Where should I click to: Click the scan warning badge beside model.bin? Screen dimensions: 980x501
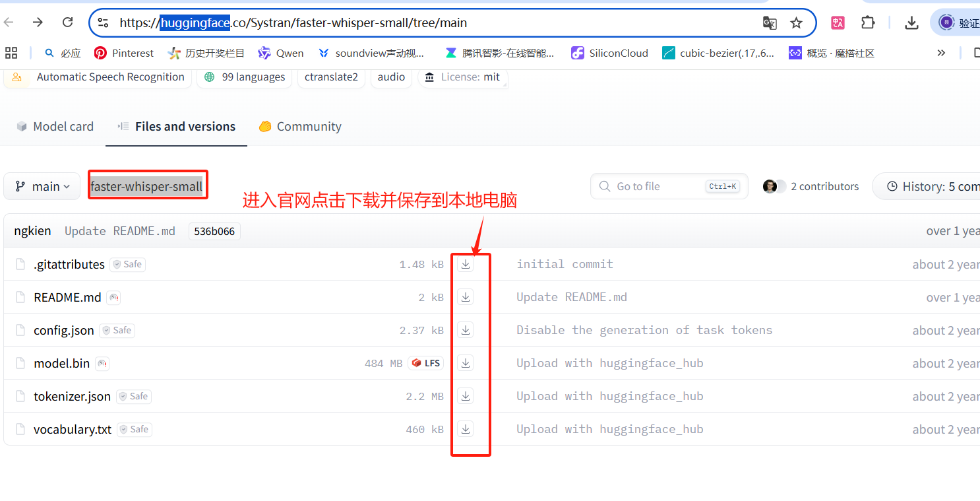tap(102, 364)
